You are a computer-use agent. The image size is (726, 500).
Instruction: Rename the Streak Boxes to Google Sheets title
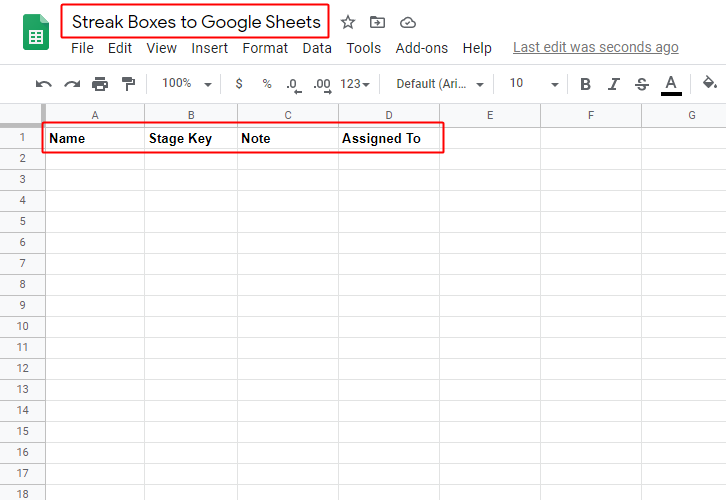[x=196, y=22]
